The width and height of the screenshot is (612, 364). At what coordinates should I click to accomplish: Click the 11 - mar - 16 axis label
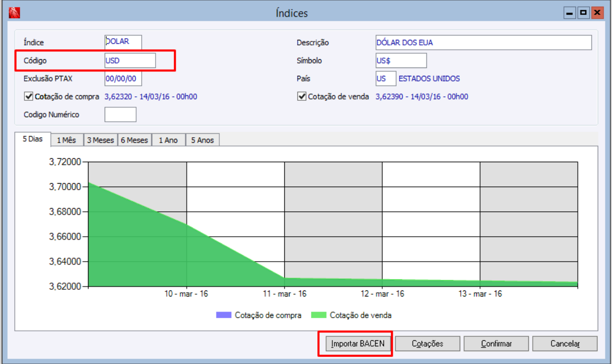[285, 294]
